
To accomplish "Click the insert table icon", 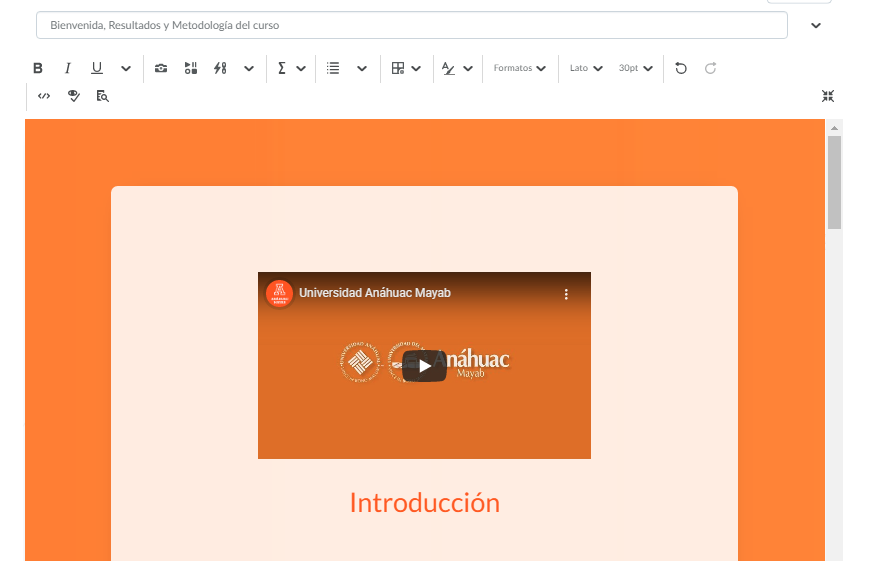I will click(x=398, y=68).
